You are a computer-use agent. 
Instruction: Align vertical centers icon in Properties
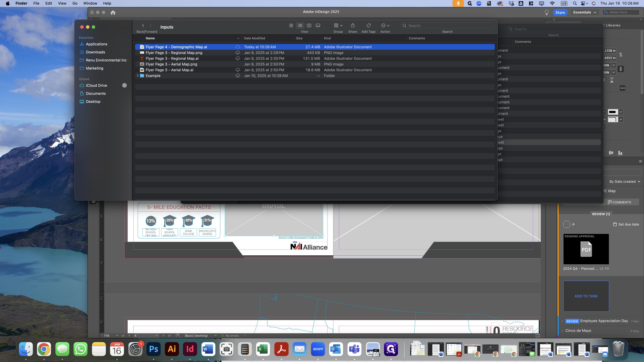pos(611,153)
